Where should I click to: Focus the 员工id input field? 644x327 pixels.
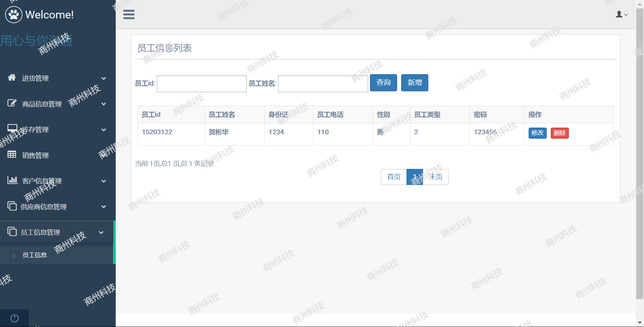tap(202, 84)
